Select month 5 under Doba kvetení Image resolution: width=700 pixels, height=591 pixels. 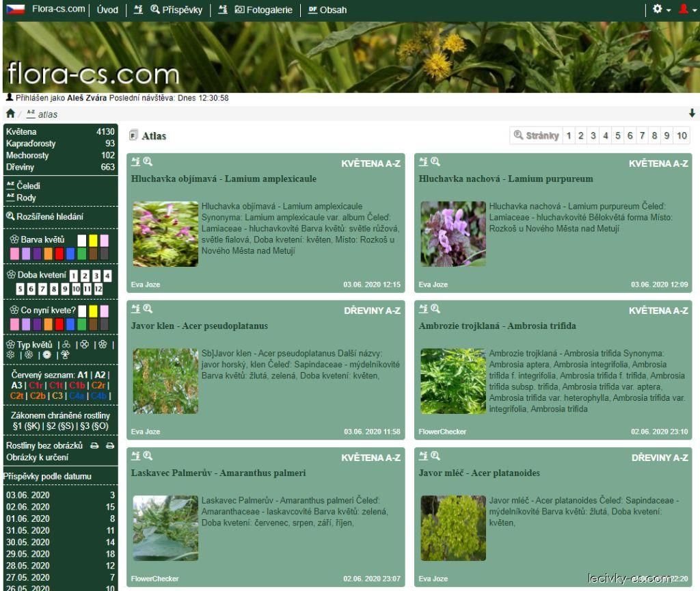coord(21,289)
